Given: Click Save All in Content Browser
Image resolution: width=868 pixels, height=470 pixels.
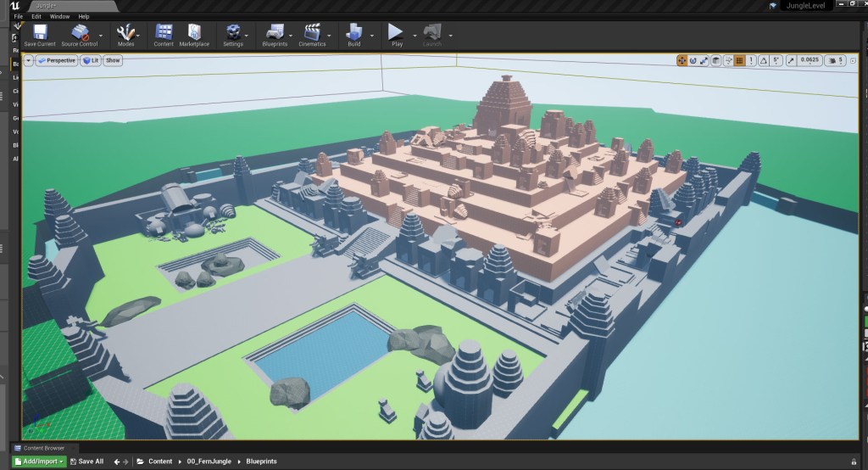Looking at the screenshot, I should [x=87, y=462].
